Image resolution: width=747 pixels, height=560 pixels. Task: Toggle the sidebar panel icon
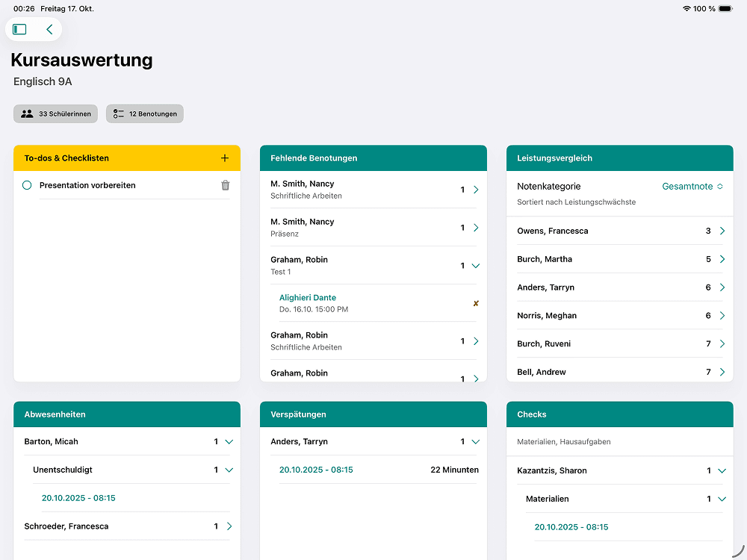click(20, 29)
